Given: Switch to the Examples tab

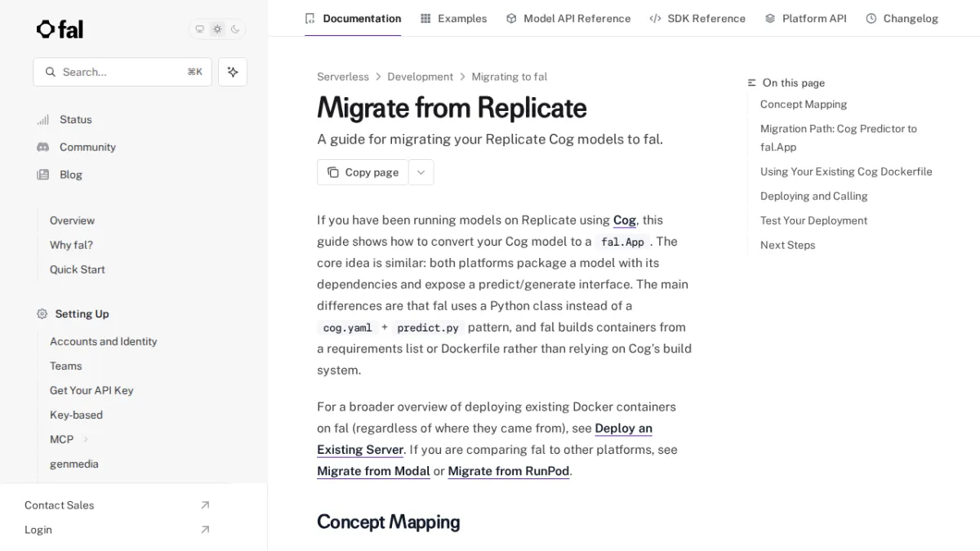Looking at the screenshot, I should (x=453, y=18).
